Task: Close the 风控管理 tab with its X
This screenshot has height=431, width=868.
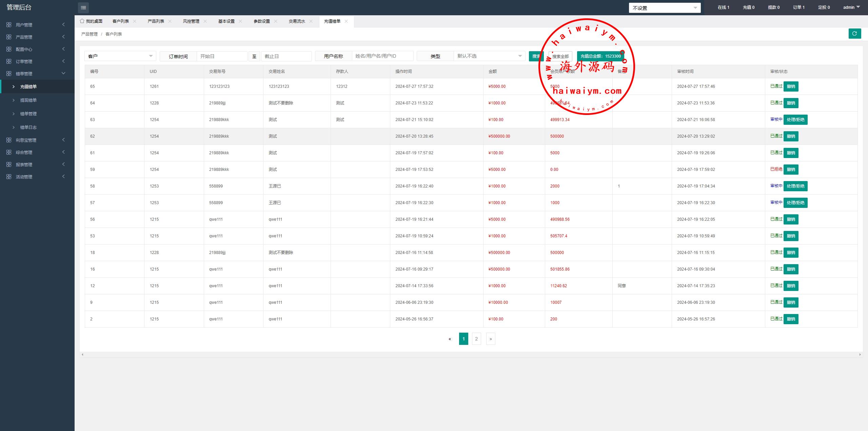Action: click(x=205, y=21)
